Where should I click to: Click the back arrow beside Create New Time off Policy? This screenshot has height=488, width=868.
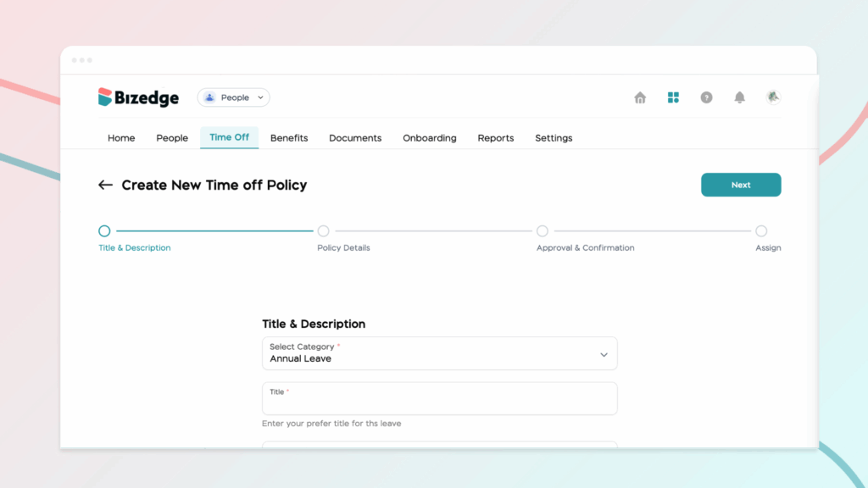pyautogui.click(x=105, y=185)
